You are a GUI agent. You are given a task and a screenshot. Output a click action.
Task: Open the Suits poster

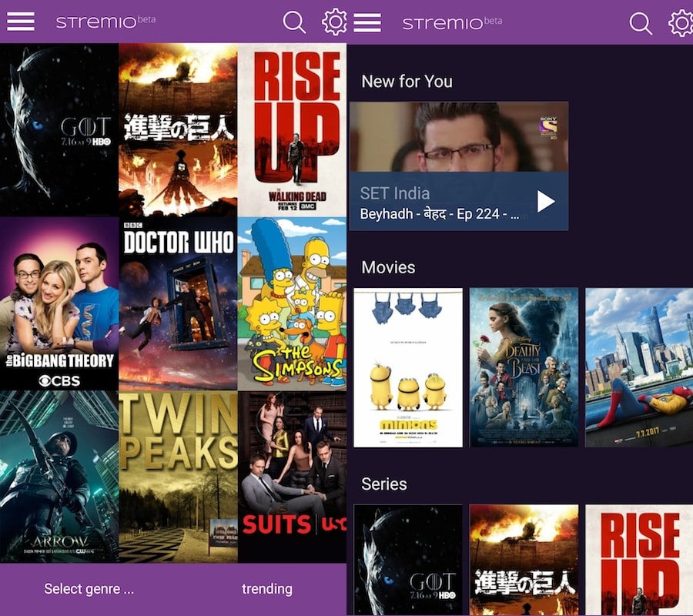click(292, 477)
